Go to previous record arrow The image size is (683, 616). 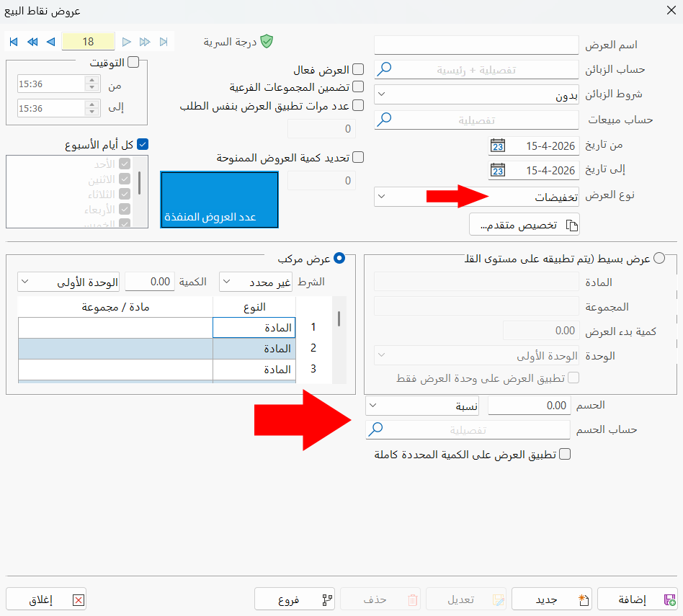[51, 42]
